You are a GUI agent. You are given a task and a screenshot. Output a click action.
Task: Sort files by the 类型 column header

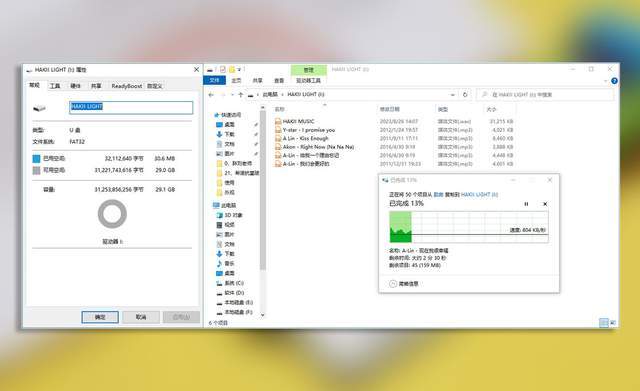pyautogui.click(x=443, y=109)
